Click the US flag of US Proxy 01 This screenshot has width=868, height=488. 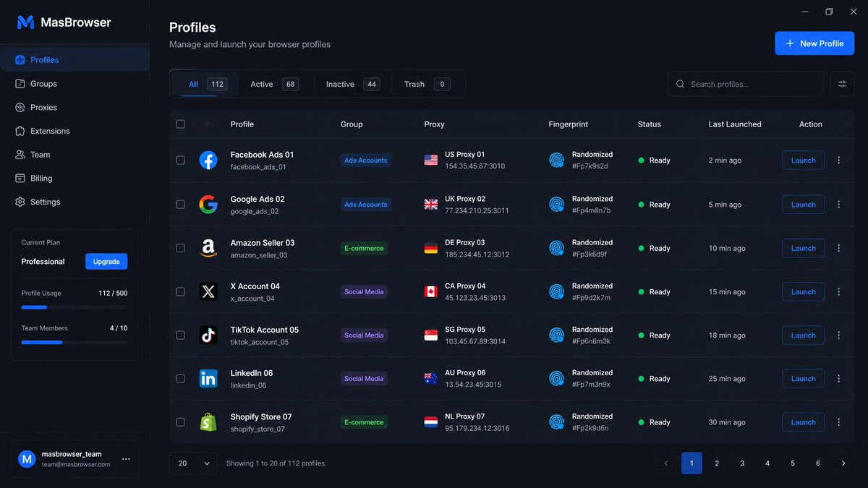click(431, 160)
